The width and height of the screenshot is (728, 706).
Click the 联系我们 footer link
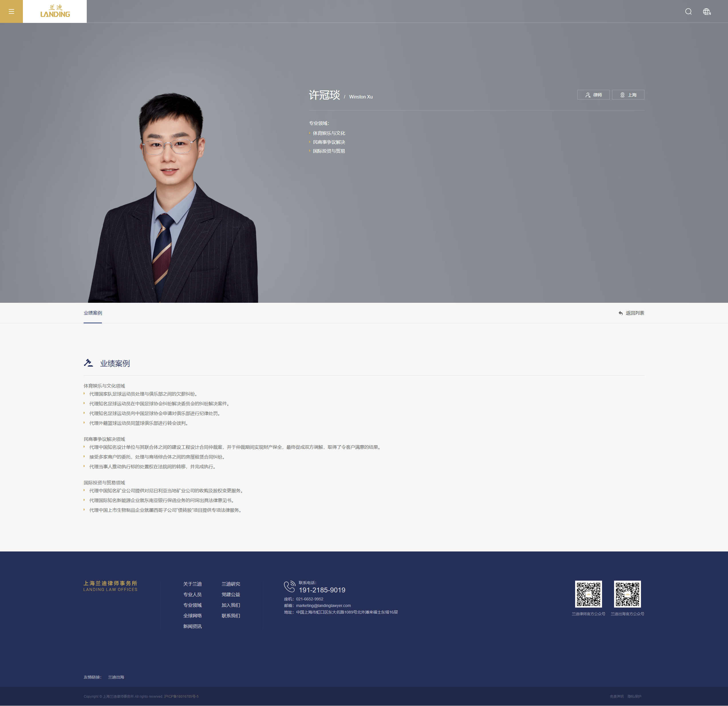tap(231, 616)
